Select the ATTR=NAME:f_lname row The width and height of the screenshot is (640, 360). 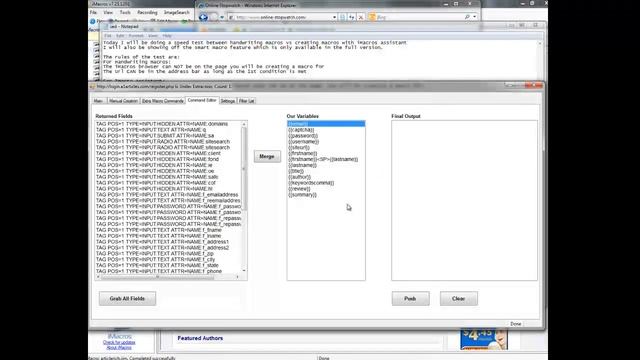point(168,236)
